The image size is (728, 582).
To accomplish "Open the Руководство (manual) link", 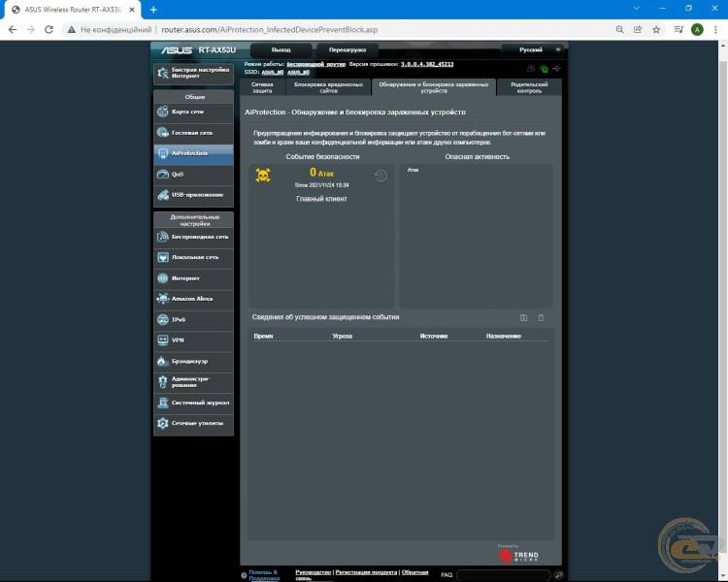I will 313,572.
